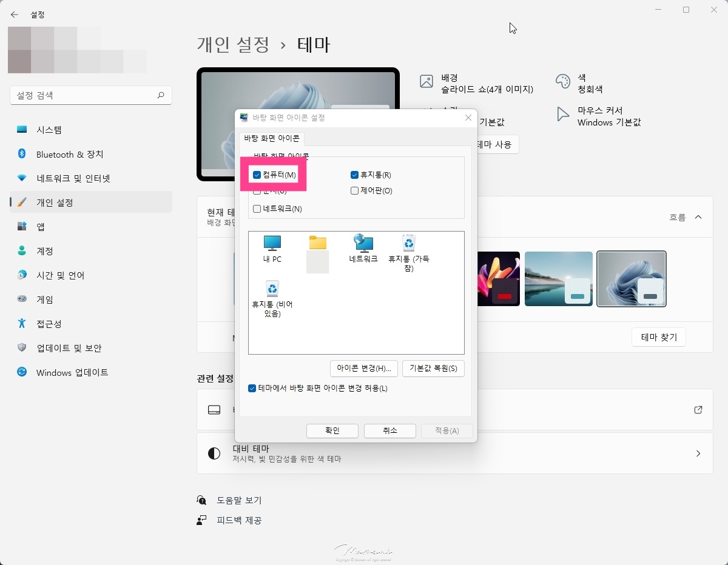Open the 도움말 보기 link
The image size is (728, 565).
[x=239, y=500]
